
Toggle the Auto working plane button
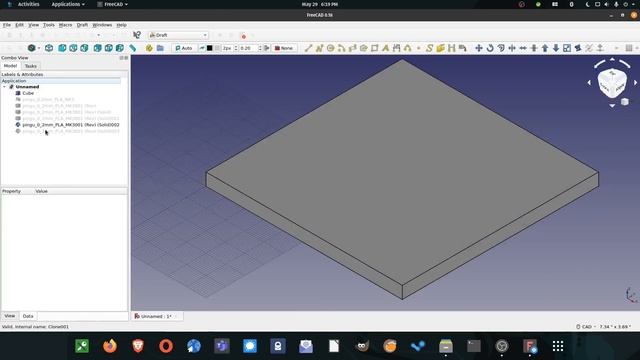tap(184, 48)
